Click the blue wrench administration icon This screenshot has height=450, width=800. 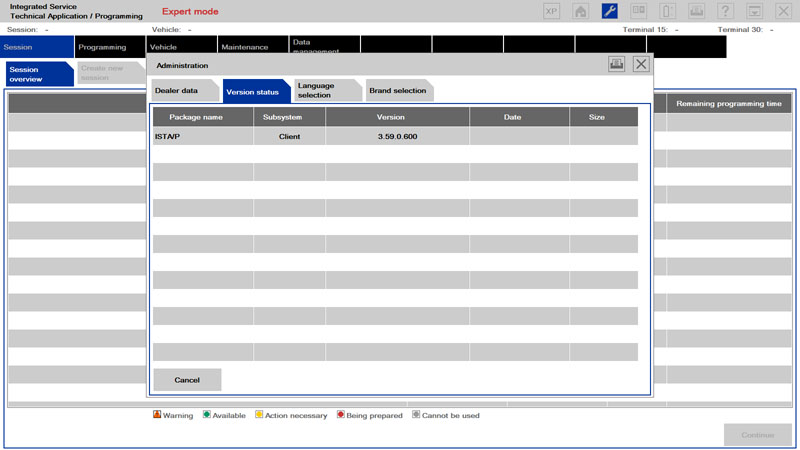pos(609,11)
